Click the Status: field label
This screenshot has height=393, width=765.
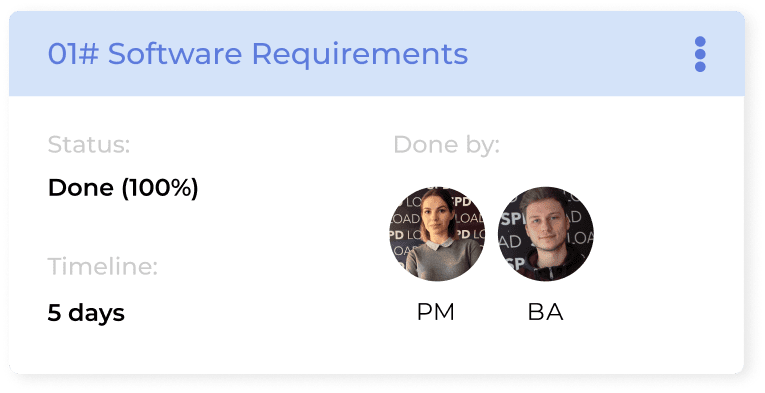pos(89,144)
